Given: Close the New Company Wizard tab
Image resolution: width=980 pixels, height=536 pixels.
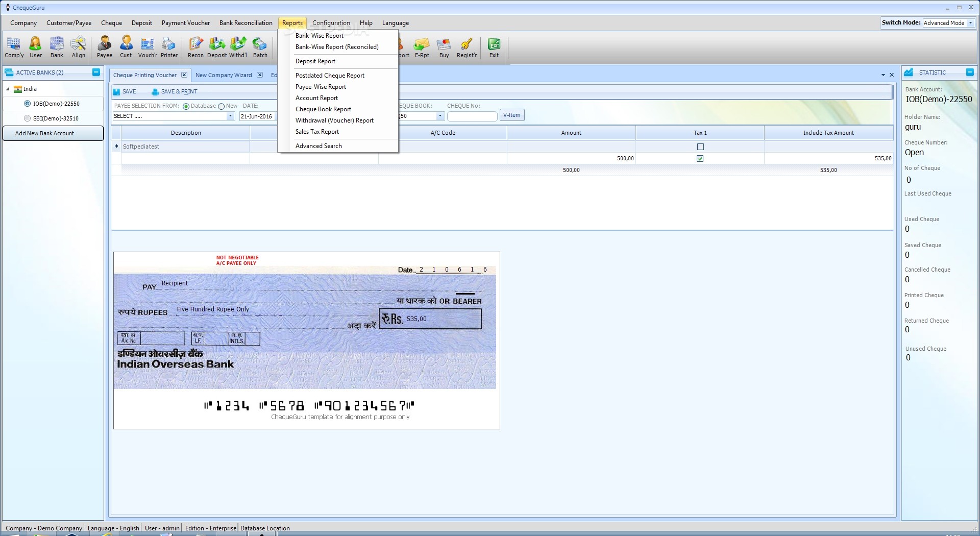Looking at the screenshot, I should point(260,75).
